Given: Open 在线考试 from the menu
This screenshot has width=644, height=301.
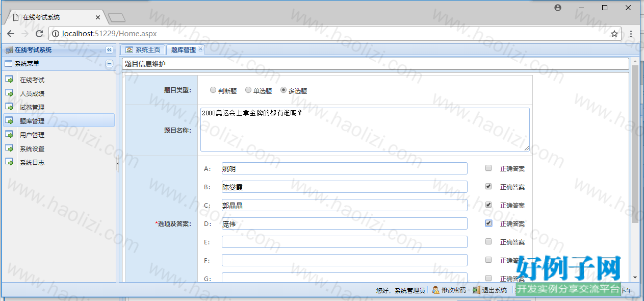Looking at the screenshot, I should pyautogui.click(x=32, y=80).
